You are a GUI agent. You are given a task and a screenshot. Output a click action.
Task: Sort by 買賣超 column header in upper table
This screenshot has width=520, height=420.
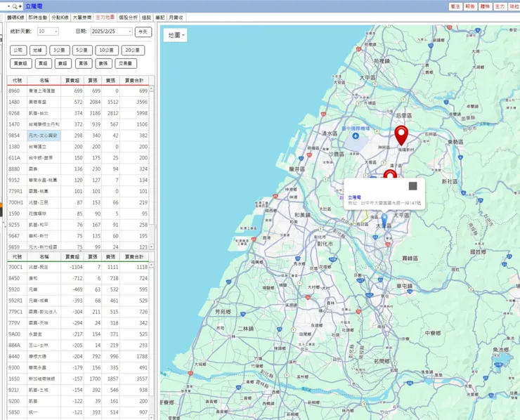(72, 80)
